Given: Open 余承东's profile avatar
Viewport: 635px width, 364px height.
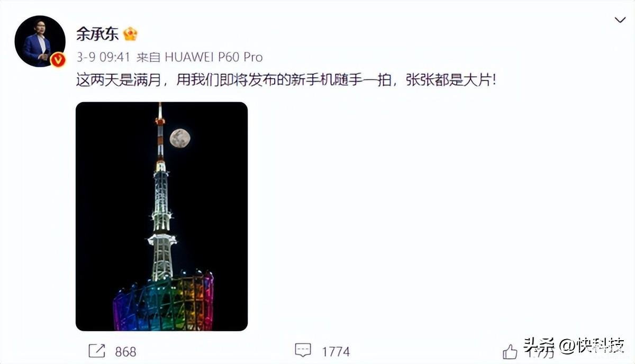Looking at the screenshot, I should (x=40, y=41).
